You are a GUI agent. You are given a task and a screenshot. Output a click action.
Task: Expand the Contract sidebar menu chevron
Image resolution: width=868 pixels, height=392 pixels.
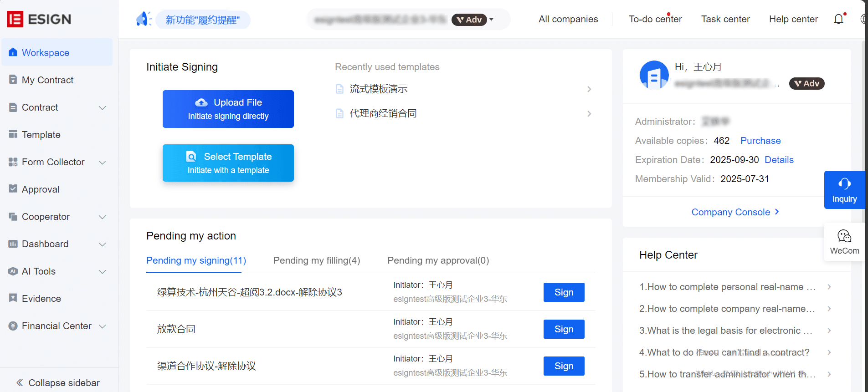[x=103, y=107]
